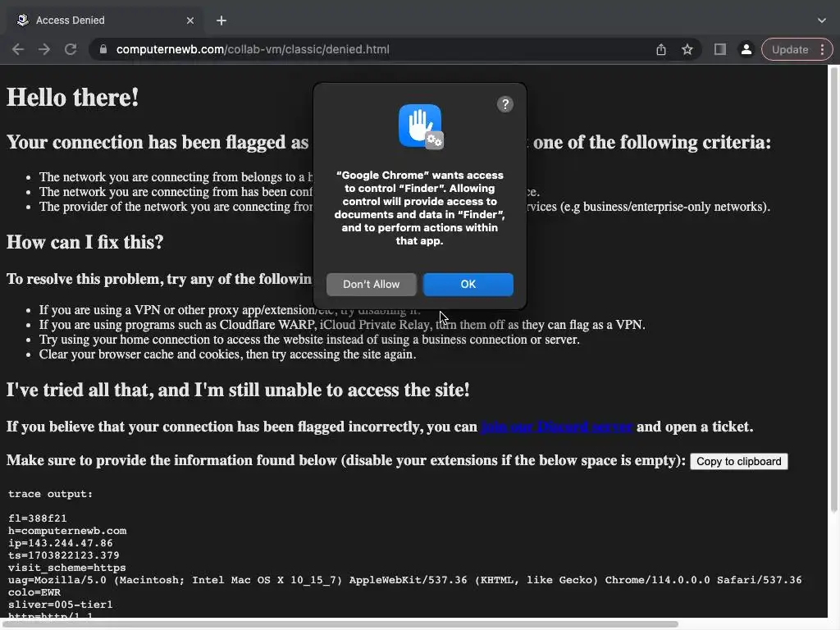
Task: Click Don't Allow in the dialog
Action: coord(372,284)
